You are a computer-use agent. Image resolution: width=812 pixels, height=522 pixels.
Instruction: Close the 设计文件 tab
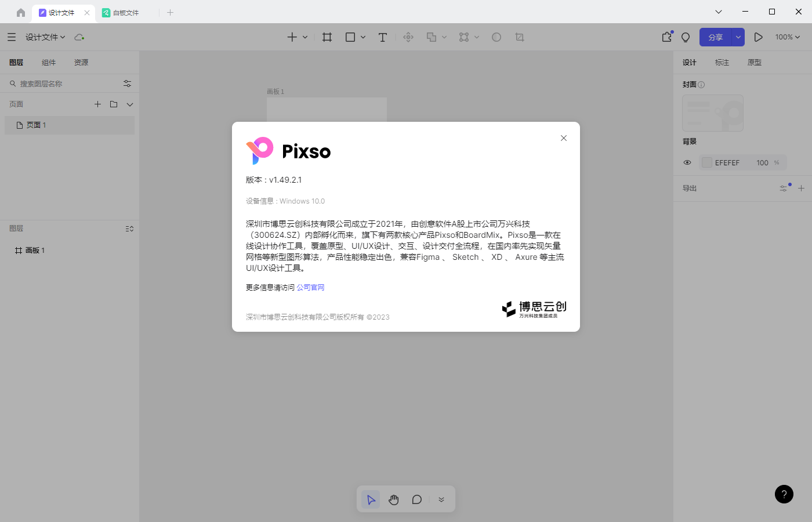[x=87, y=13]
